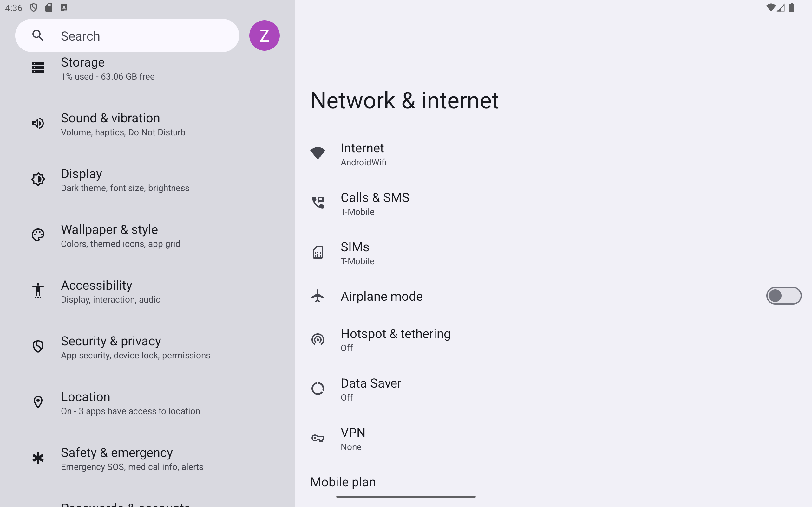Viewport: 812px width, 507px height.
Task: Click the search magnifier icon
Action: pyautogui.click(x=38, y=35)
